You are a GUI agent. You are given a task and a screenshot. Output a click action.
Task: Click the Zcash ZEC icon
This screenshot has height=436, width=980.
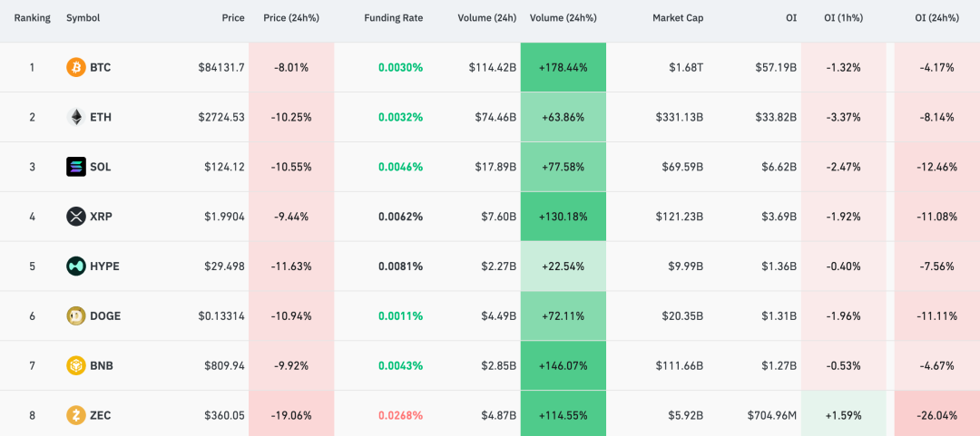coord(76,415)
